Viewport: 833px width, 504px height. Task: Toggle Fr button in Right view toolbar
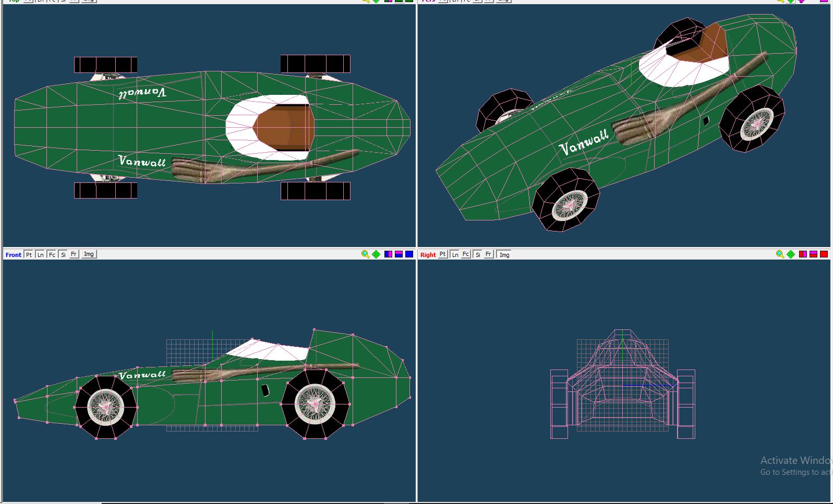[x=488, y=254]
